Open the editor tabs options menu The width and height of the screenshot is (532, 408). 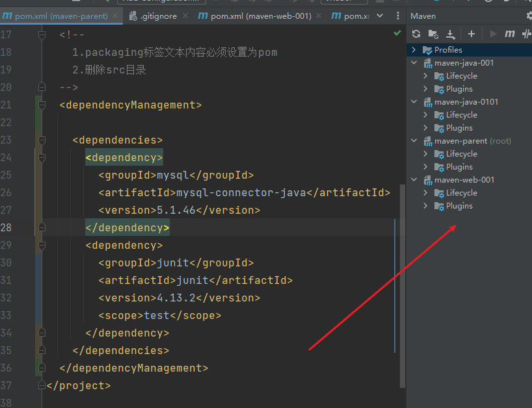tap(398, 16)
